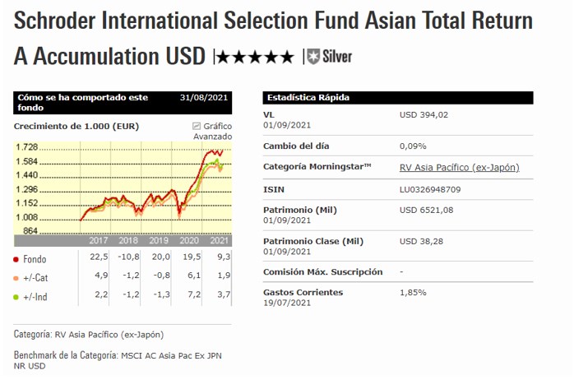Viewport: 588px width, 389px height.
Task: Click the fund title heading
Action: [x=273, y=21]
